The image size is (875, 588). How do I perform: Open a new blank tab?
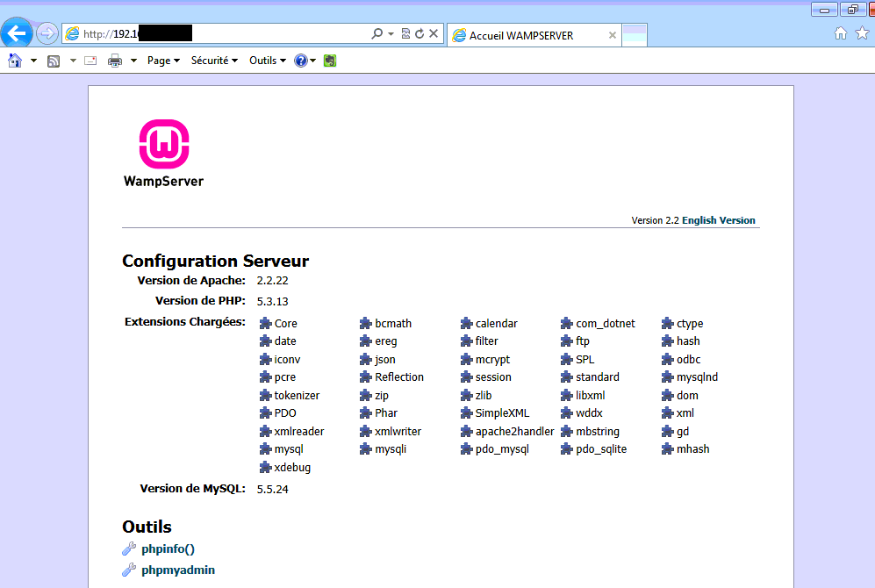point(635,35)
